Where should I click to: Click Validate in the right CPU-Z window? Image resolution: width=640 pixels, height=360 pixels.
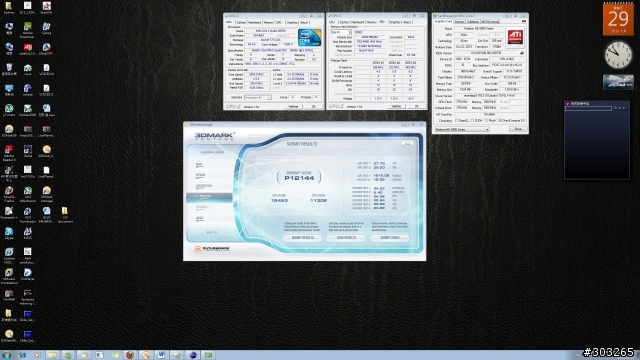[396, 106]
